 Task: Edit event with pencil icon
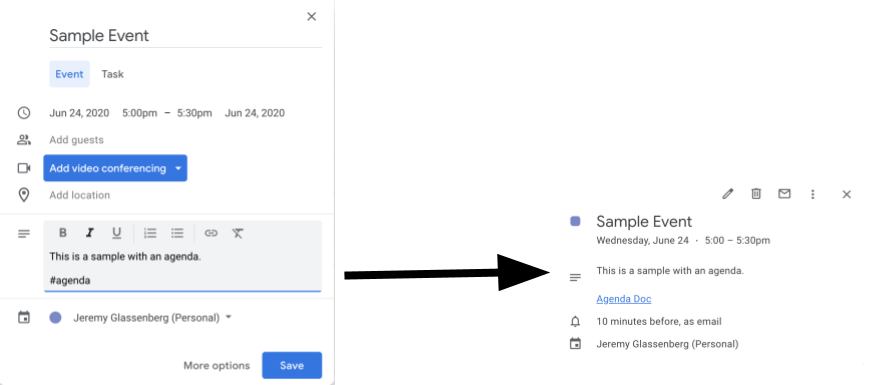pos(728,194)
